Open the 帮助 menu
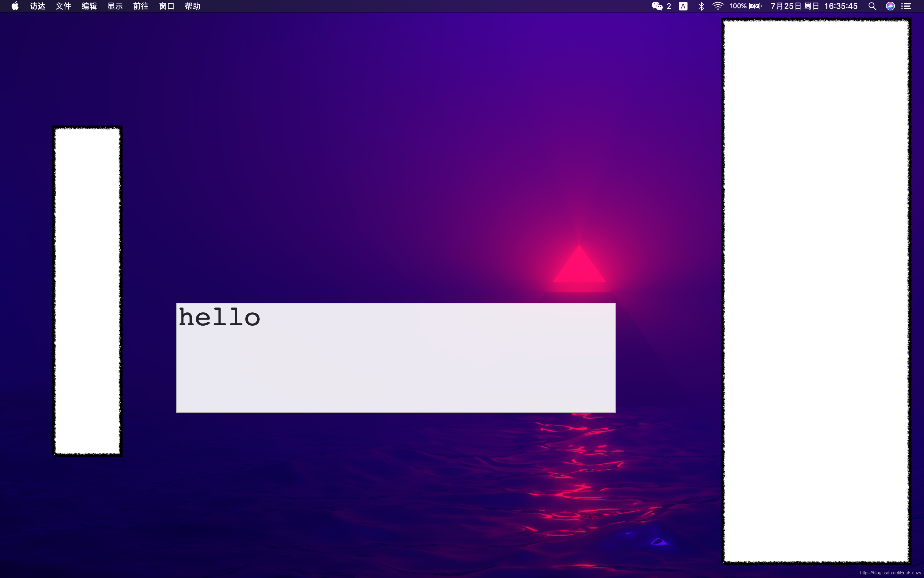This screenshot has width=924, height=578. (193, 6)
